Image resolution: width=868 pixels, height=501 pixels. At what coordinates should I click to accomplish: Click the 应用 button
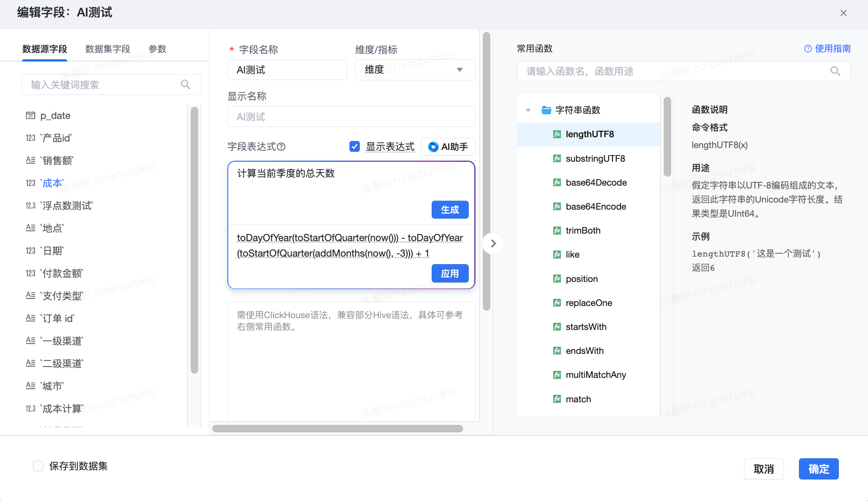[x=450, y=274]
